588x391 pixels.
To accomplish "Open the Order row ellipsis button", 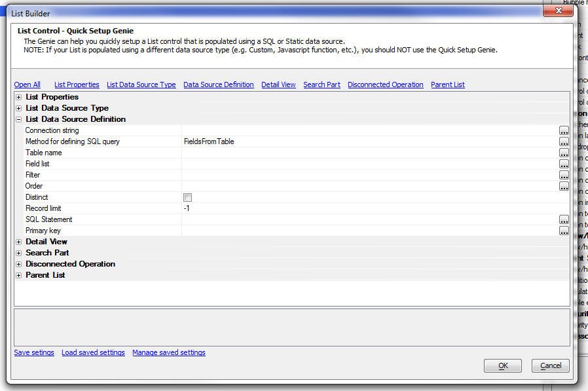I will click(564, 186).
